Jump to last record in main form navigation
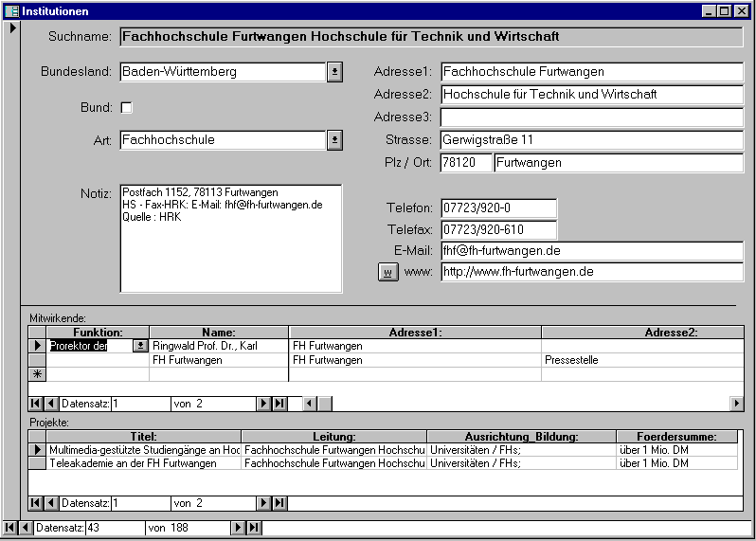Viewport: 756px width, 541px height. pyautogui.click(x=254, y=528)
